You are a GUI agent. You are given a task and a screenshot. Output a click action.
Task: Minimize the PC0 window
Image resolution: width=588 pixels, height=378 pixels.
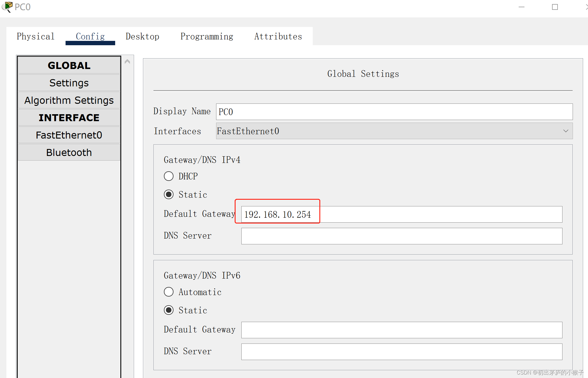coord(522,7)
